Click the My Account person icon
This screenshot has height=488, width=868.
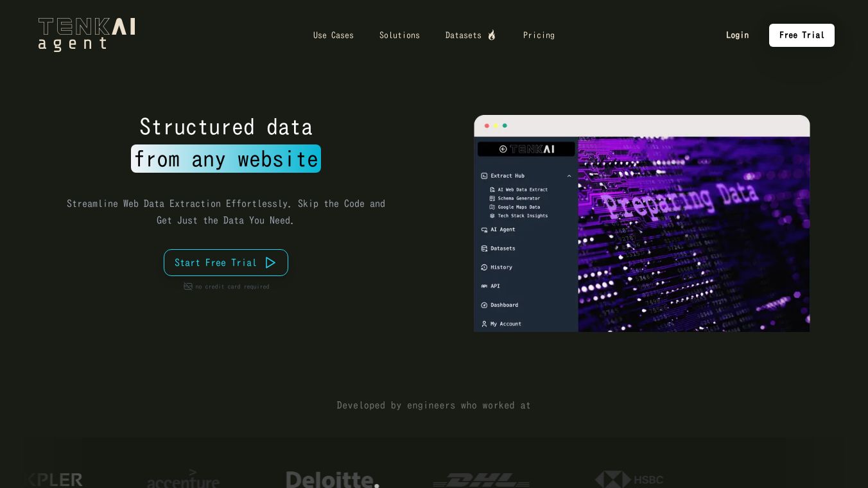484,324
